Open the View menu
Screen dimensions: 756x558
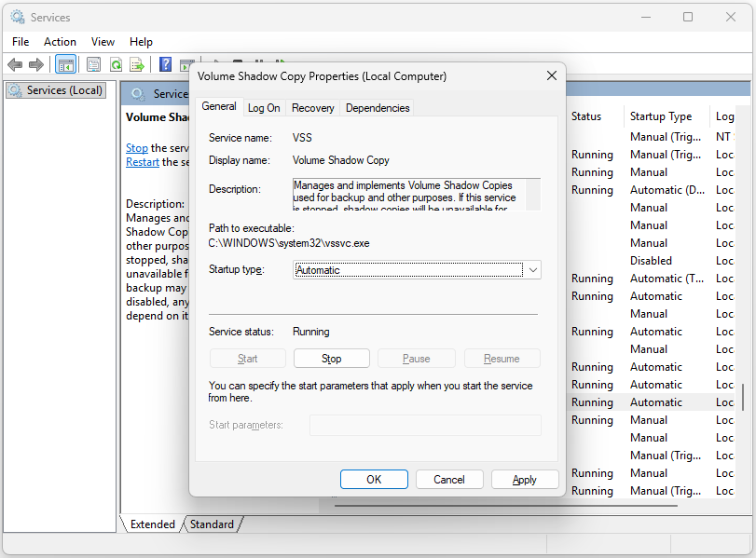103,42
